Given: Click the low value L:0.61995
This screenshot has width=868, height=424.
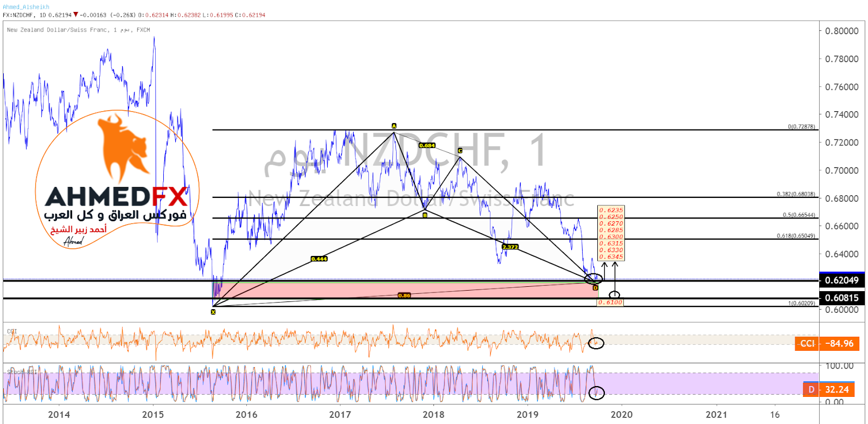Looking at the screenshot, I should [x=218, y=15].
